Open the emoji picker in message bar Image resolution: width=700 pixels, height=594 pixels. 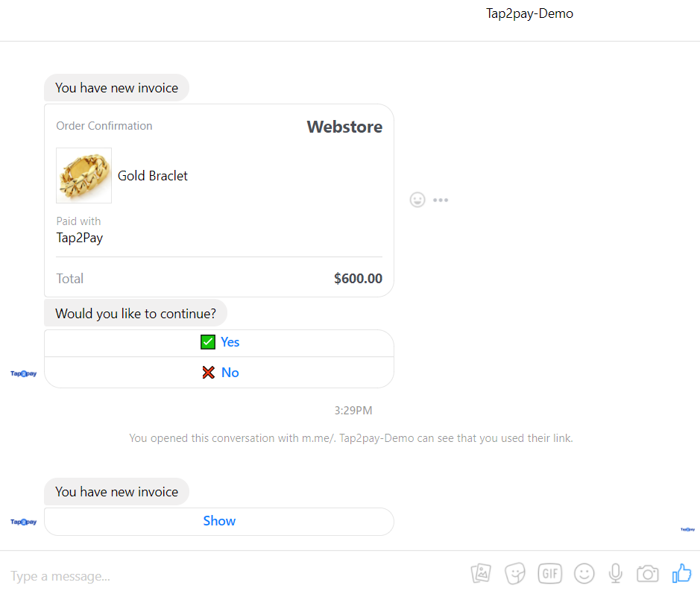(x=584, y=573)
